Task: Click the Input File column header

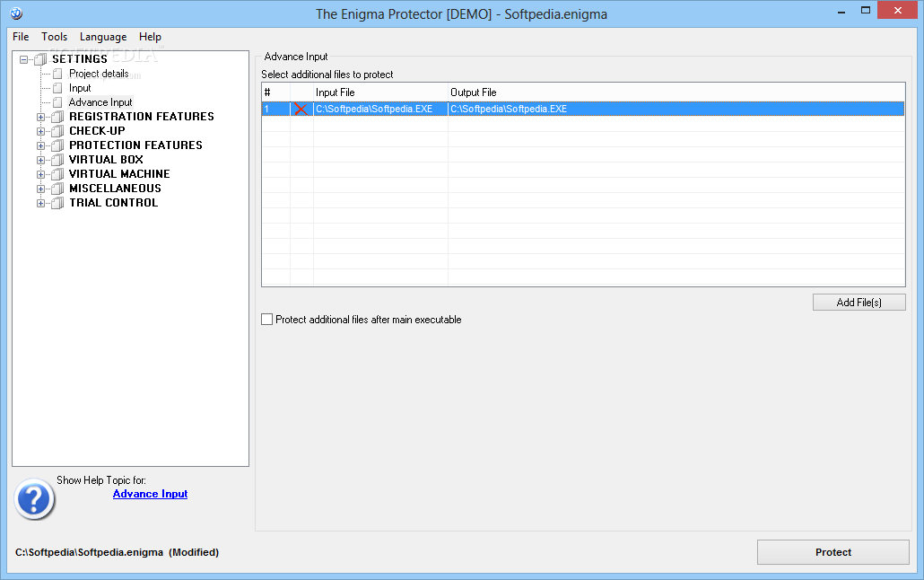Action: [380, 92]
